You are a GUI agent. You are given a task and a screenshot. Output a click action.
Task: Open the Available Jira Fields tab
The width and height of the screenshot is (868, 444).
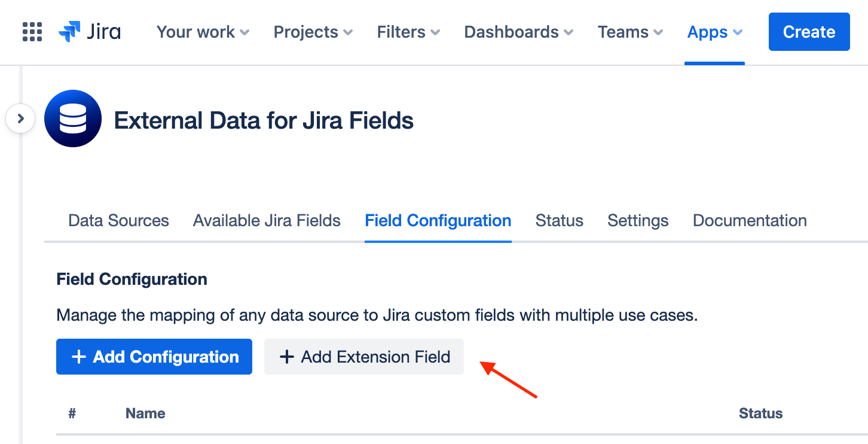tap(266, 220)
